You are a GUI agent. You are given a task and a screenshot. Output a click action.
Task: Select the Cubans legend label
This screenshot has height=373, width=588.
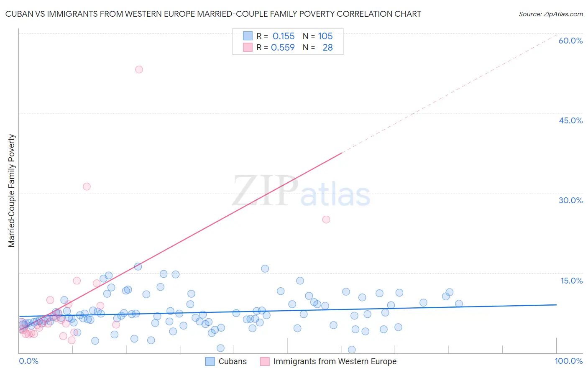pos(233,361)
